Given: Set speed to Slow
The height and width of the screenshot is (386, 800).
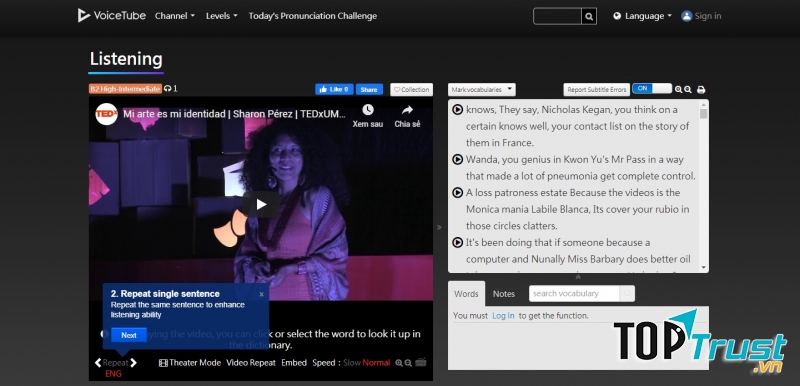Looking at the screenshot, I should pos(352,363).
